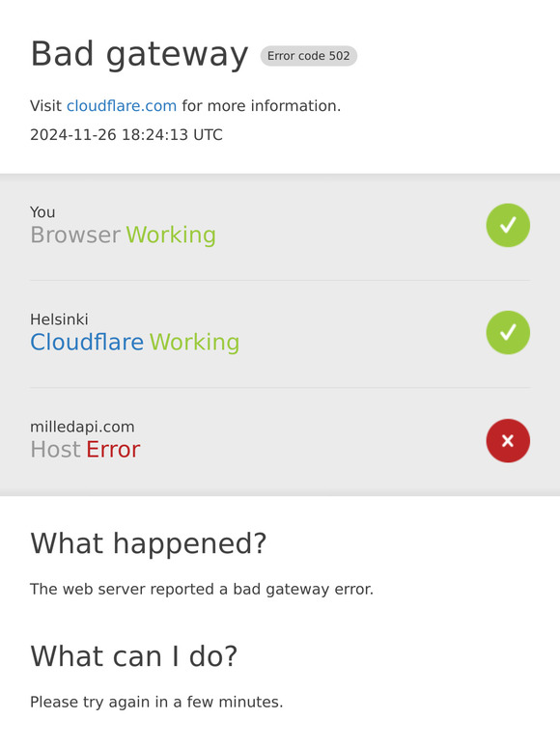Viewport: 560px width, 747px height.
Task: Click the green checkmark icon for Cloudflare
Action: 508,333
